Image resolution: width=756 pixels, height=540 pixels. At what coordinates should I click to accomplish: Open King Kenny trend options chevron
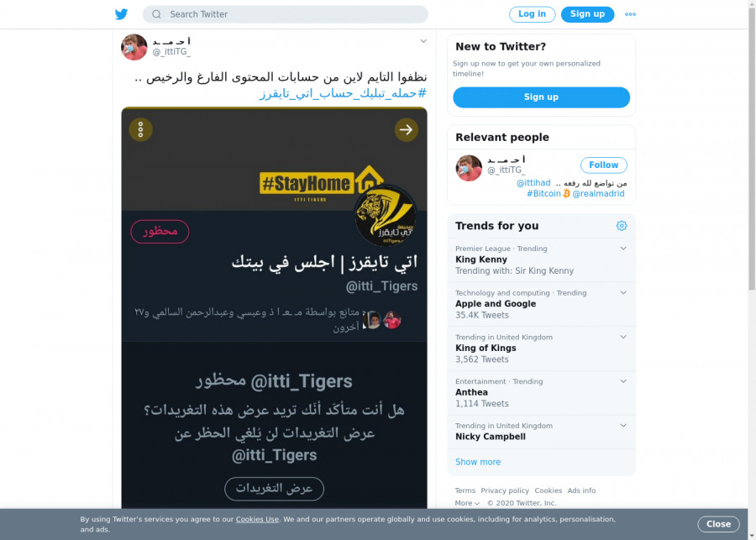click(623, 249)
